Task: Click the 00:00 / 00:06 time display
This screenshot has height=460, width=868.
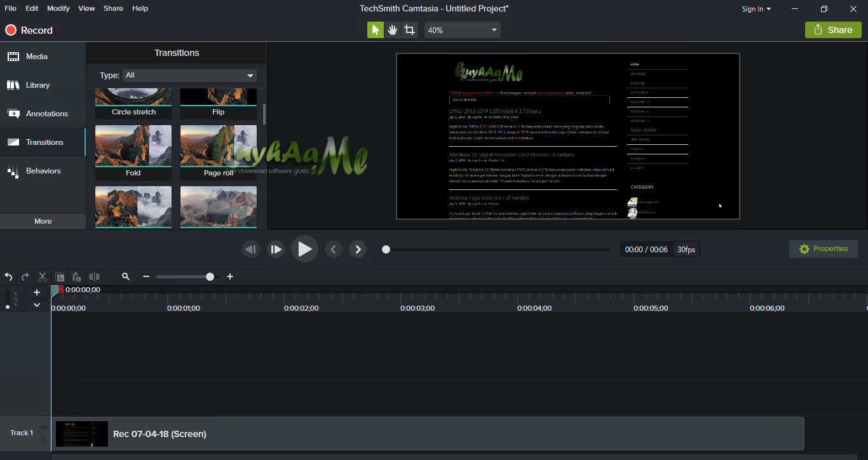Action: (646, 250)
